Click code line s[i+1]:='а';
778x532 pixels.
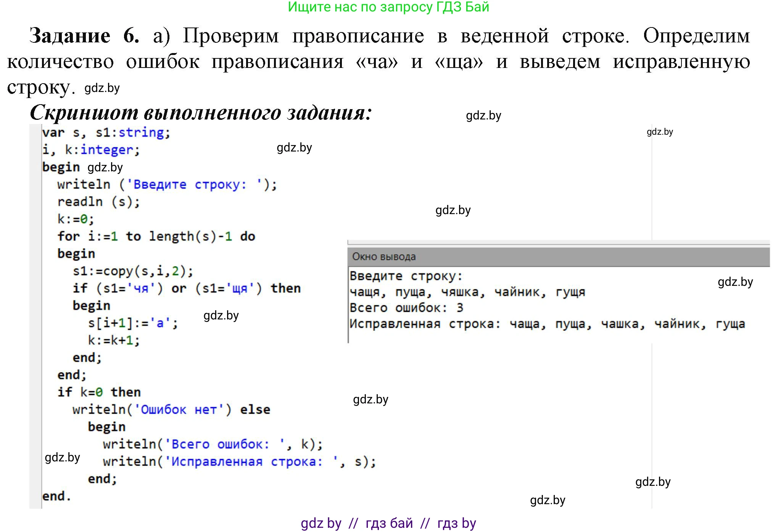click(x=133, y=323)
